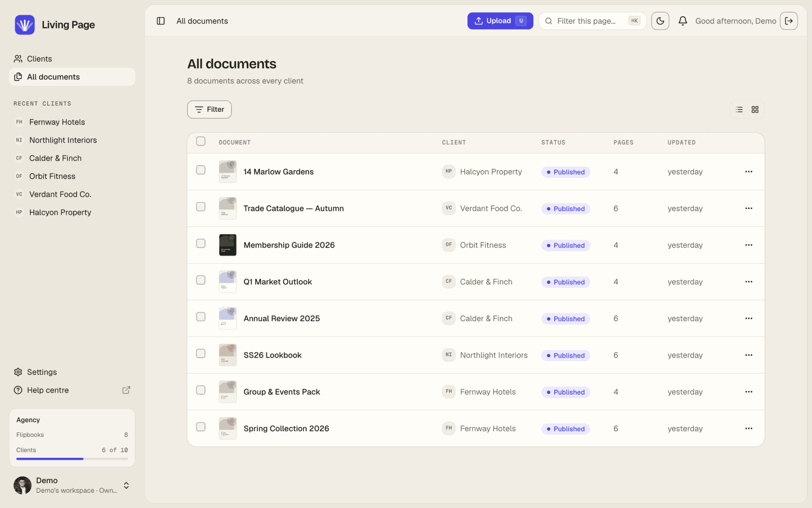Image resolution: width=812 pixels, height=508 pixels.
Task: Click the Published status of Annual Review 2025
Action: [565, 319]
